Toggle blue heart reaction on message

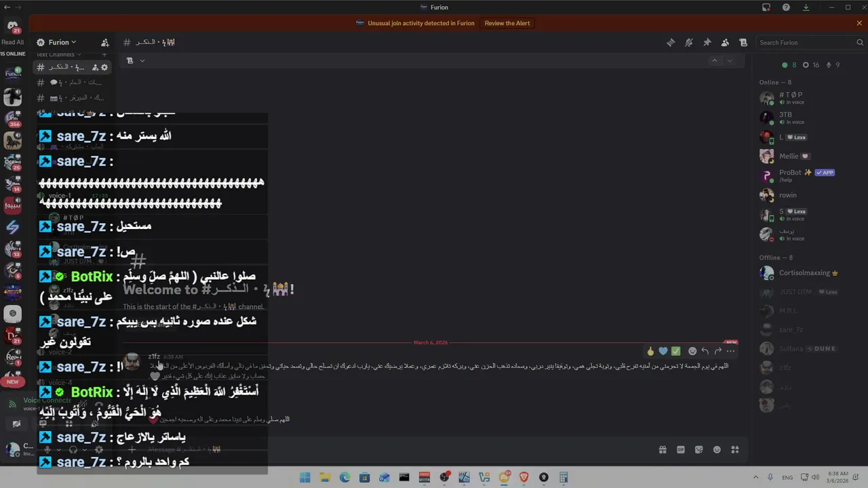coord(663,351)
